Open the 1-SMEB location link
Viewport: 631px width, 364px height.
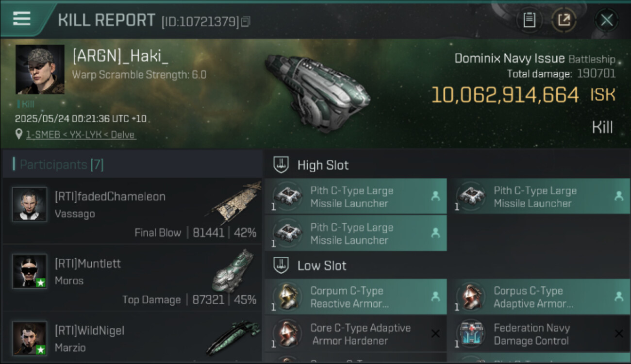(x=81, y=134)
